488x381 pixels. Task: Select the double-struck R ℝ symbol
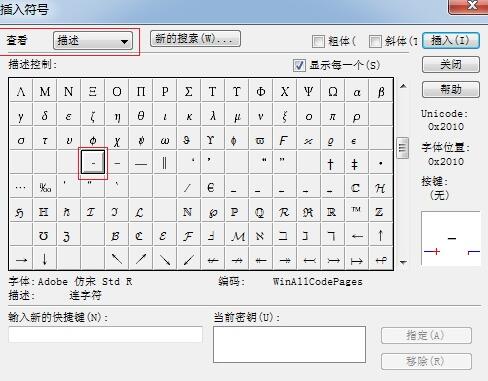[332, 211]
